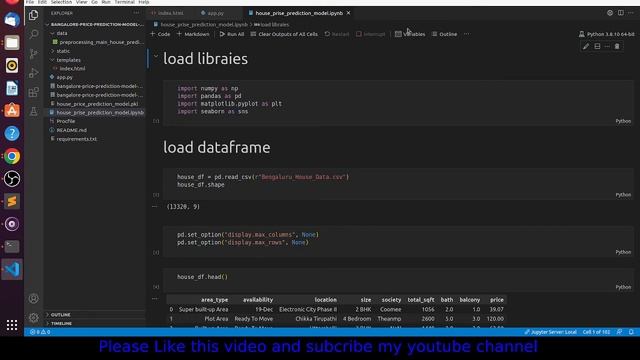Open the Selection menu
Image resolution: width=640 pixels, height=360 pixels.
click(61, 2)
